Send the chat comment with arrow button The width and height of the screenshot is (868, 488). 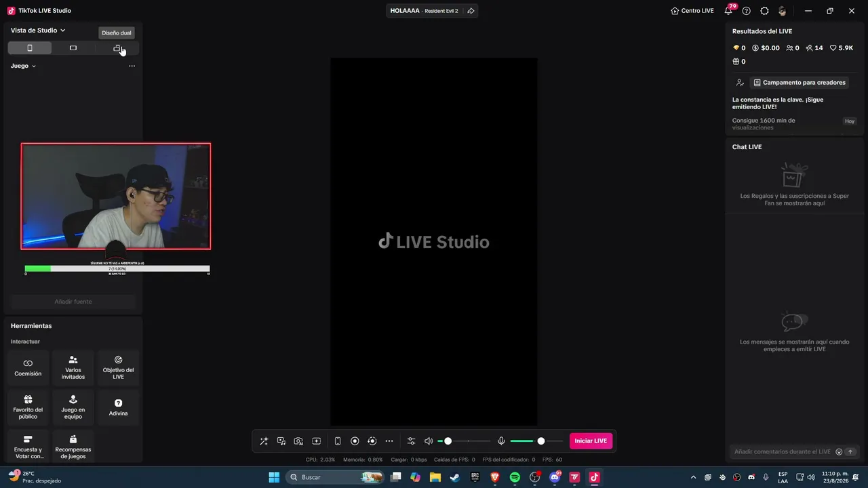(850, 451)
